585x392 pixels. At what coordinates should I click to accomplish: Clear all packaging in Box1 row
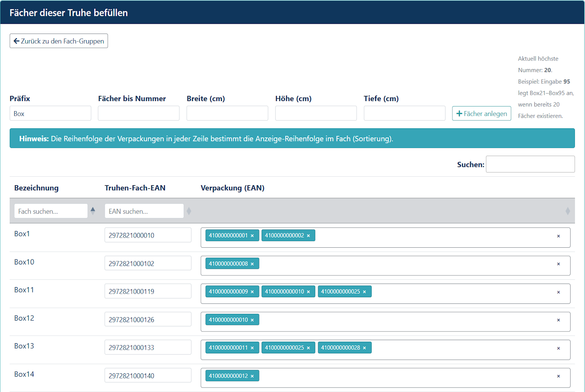558,236
